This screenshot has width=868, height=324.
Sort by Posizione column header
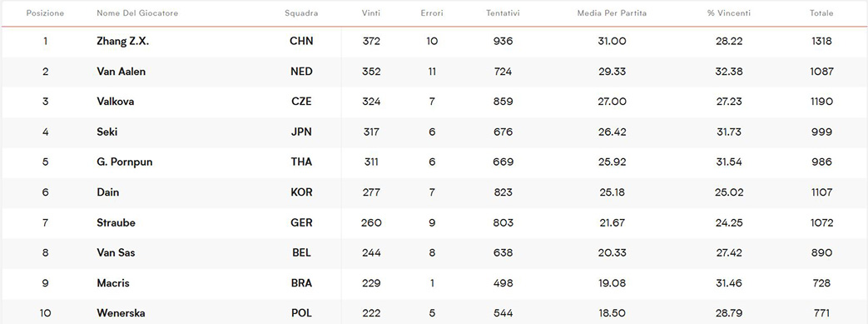pos(45,13)
